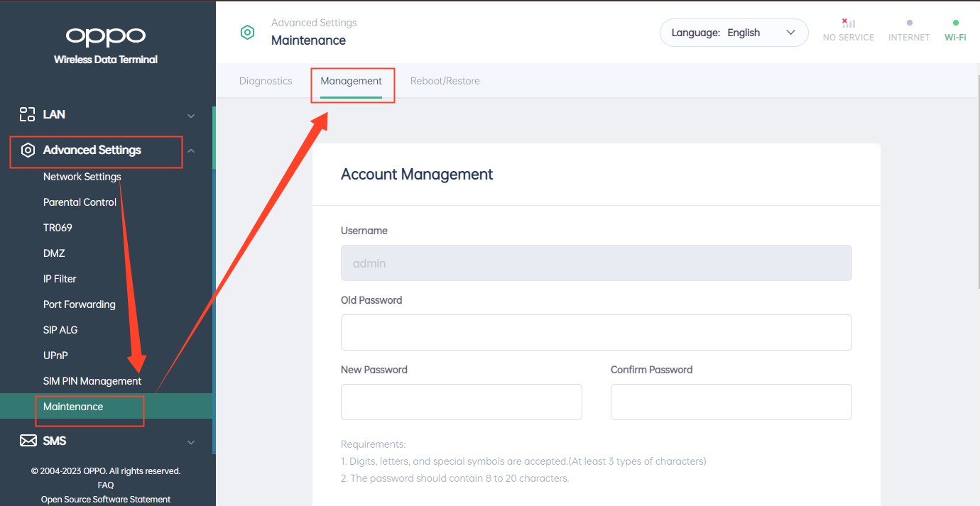Expand the SMS menu chevron

tap(190, 441)
